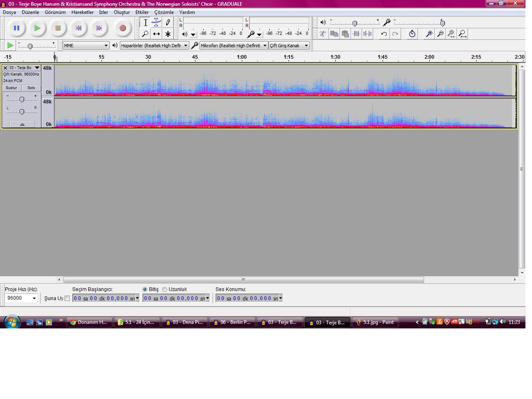Collapse the track using bottom arrow button
Viewport: 532px width, 399px height.
pyautogui.click(x=22, y=124)
